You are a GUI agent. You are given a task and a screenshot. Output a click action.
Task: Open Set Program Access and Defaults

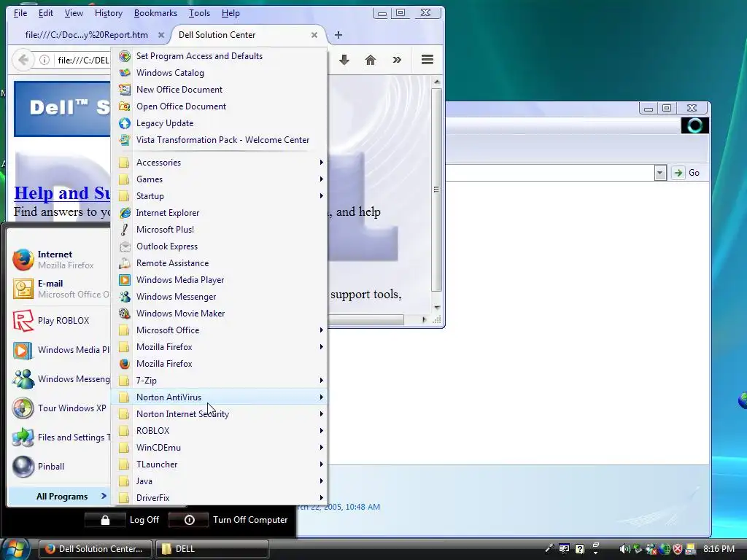219,56
